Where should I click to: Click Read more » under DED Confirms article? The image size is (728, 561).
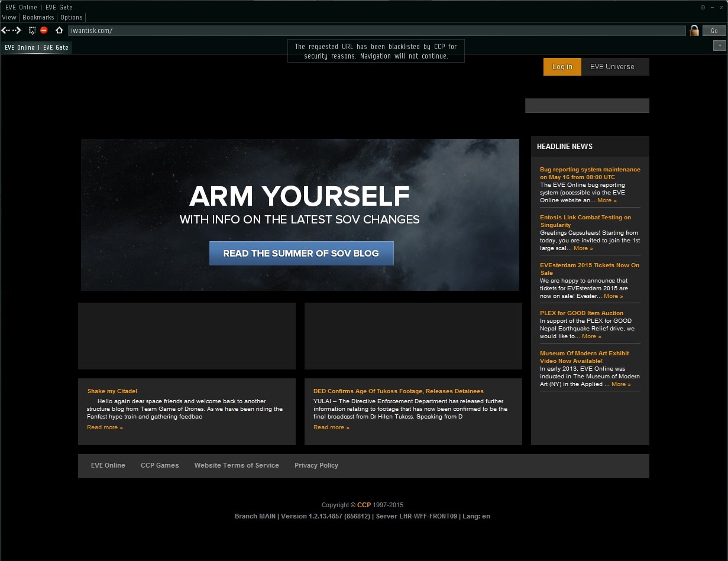click(331, 427)
